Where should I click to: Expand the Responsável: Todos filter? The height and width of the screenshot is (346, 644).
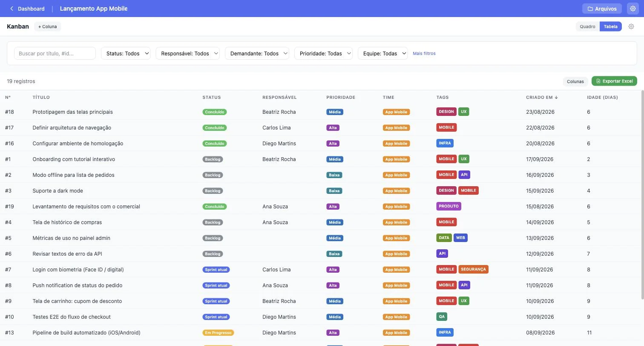pos(187,53)
